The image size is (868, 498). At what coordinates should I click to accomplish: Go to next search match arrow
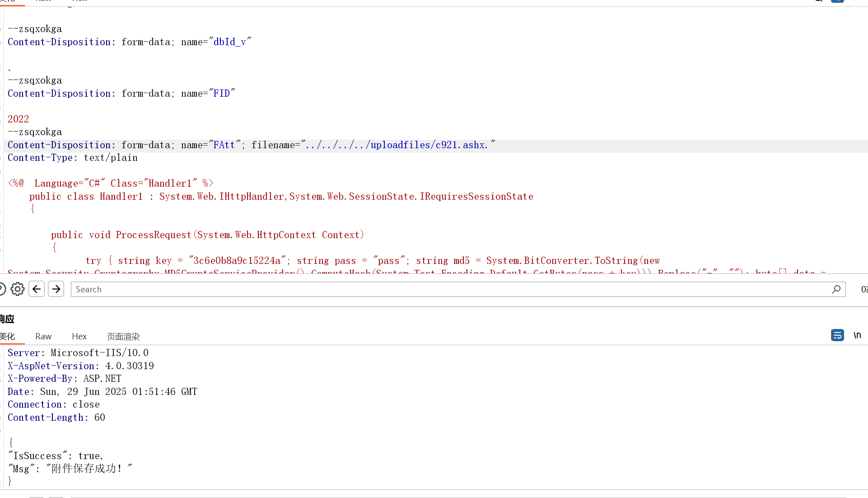coord(56,289)
